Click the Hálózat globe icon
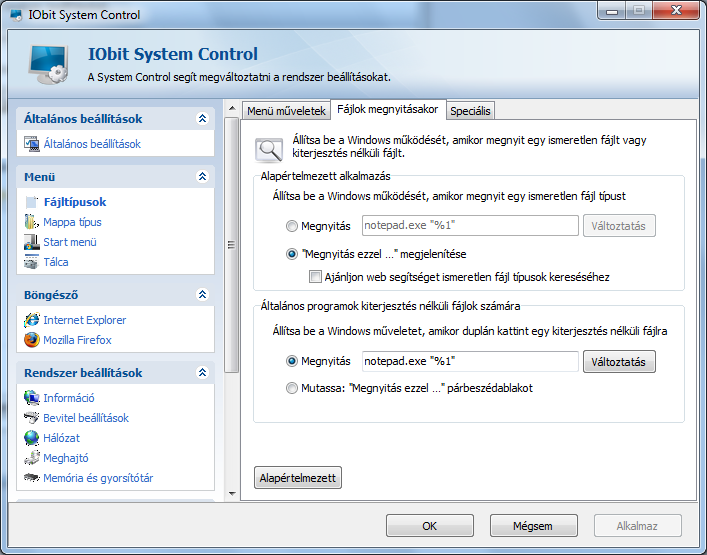The image size is (707, 555). [32, 438]
